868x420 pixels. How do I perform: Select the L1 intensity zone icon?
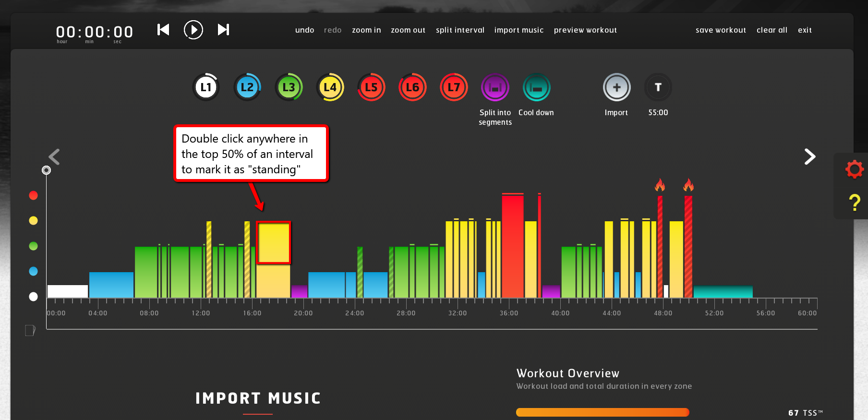[206, 87]
